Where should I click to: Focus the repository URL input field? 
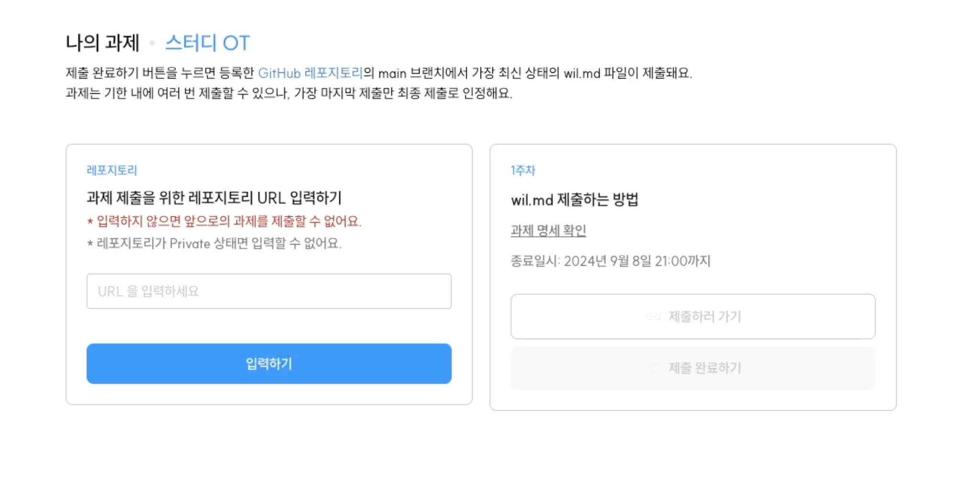coord(269,291)
